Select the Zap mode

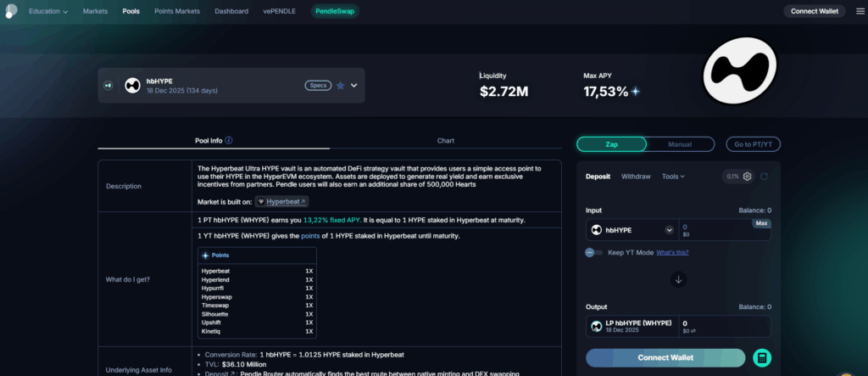click(611, 144)
